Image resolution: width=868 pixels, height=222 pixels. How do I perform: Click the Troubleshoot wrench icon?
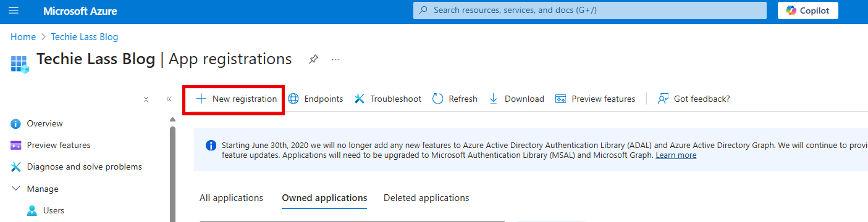360,99
